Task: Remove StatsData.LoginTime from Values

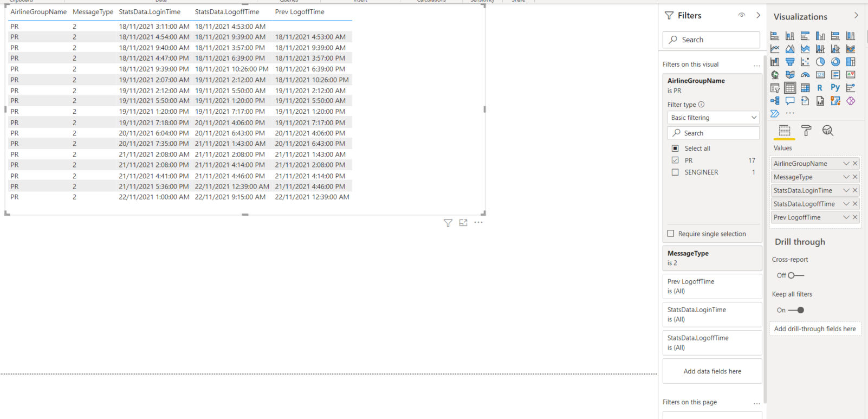Action: 855,190
